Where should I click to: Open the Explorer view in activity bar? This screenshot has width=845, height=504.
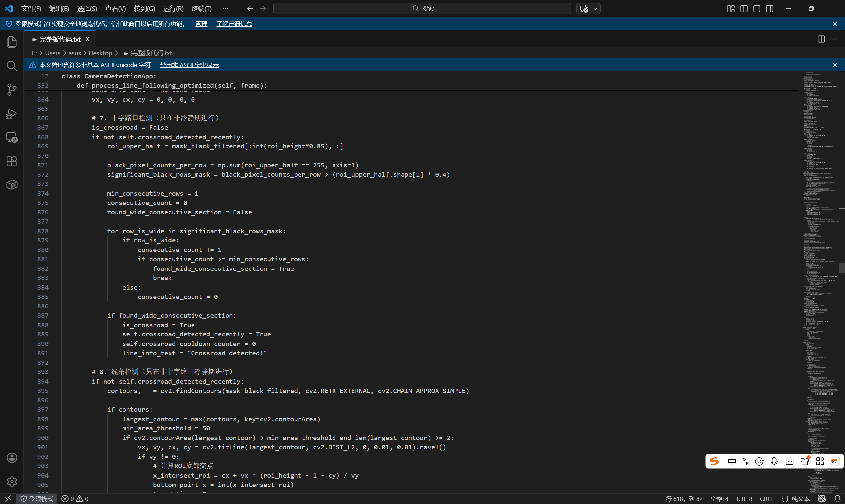pyautogui.click(x=12, y=42)
